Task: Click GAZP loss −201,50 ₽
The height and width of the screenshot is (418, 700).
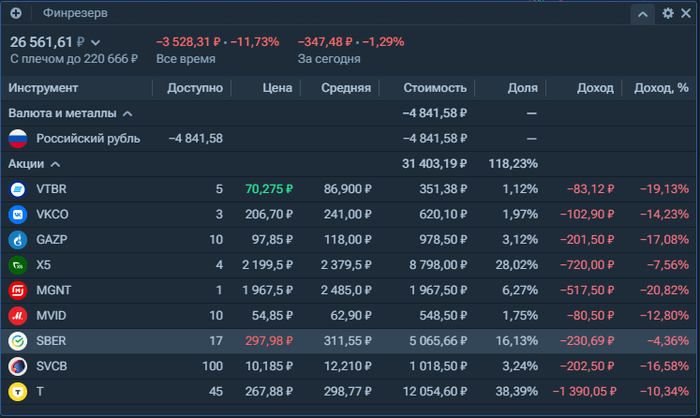Action: pyautogui.click(x=587, y=240)
